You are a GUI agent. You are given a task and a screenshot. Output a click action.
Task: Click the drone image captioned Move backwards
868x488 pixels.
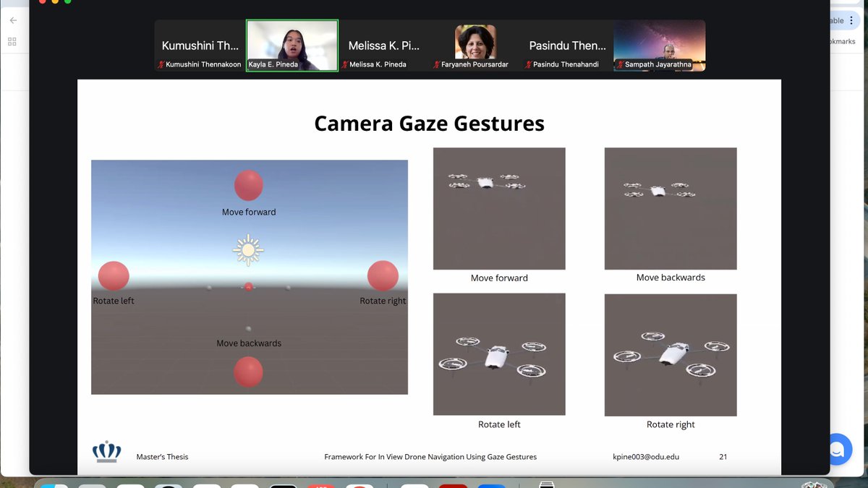tap(671, 209)
